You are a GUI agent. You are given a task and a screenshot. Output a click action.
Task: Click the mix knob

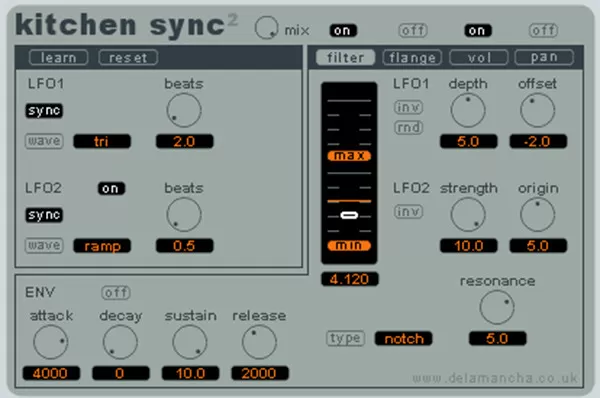(x=266, y=28)
